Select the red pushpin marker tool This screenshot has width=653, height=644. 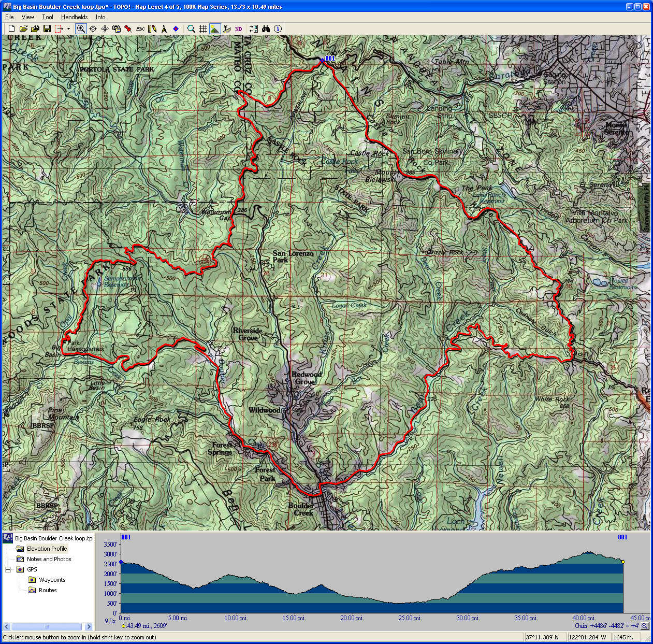tap(128, 29)
